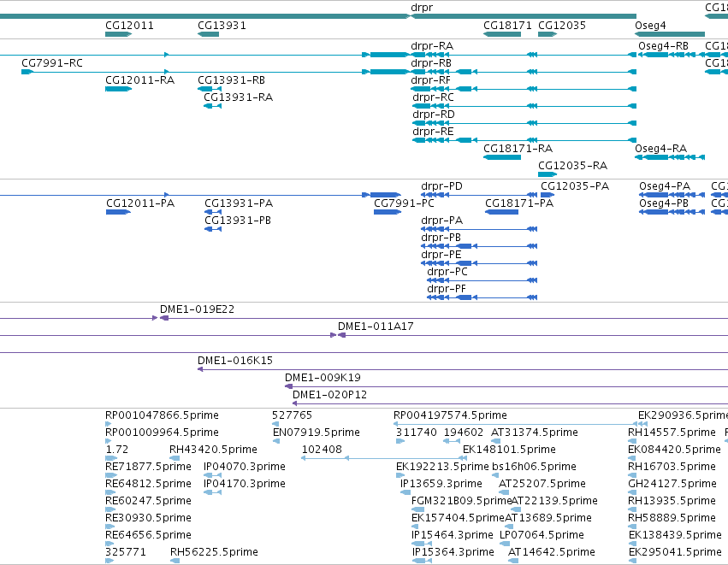Open the CG13931-PA protein label
728x565 pixels.
click(239, 203)
